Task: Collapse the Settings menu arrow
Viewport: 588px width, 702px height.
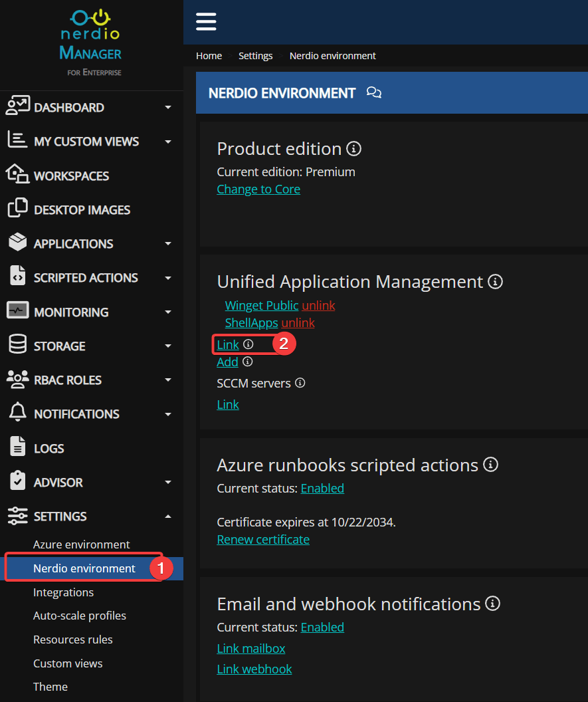Action: click(x=168, y=517)
